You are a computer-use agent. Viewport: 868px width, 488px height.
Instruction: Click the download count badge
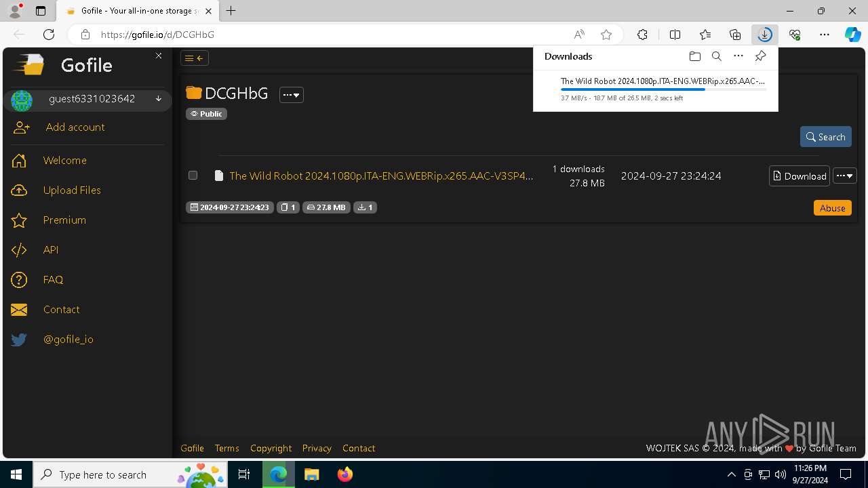(366, 207)
